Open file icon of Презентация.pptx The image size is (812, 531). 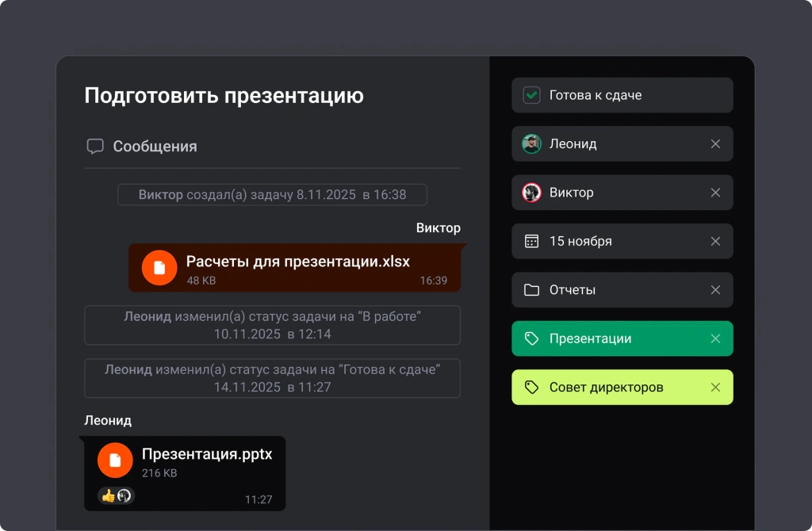(115, 460)
